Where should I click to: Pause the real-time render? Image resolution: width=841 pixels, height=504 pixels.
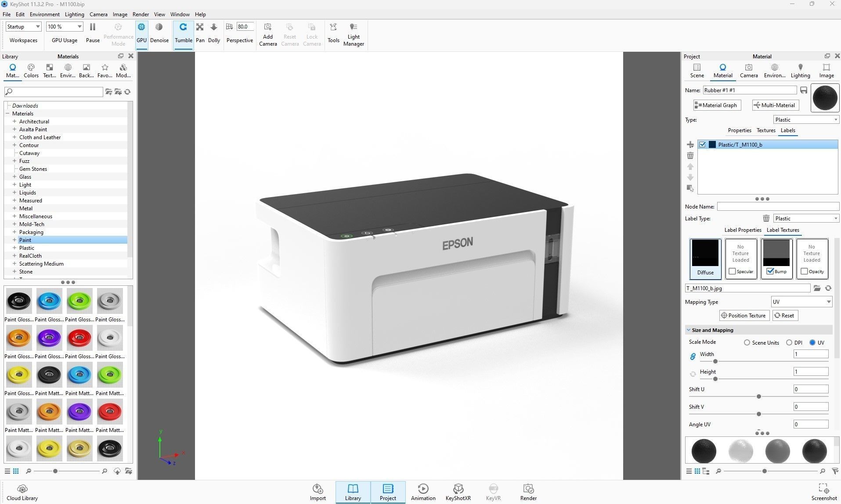pyautogui.click(x=93, y=33)
